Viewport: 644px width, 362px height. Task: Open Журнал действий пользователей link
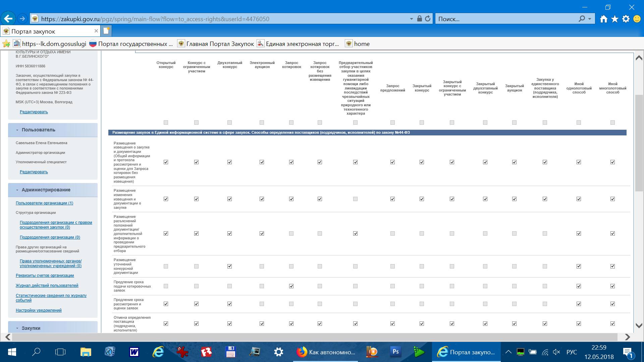[x=47, y=286]
